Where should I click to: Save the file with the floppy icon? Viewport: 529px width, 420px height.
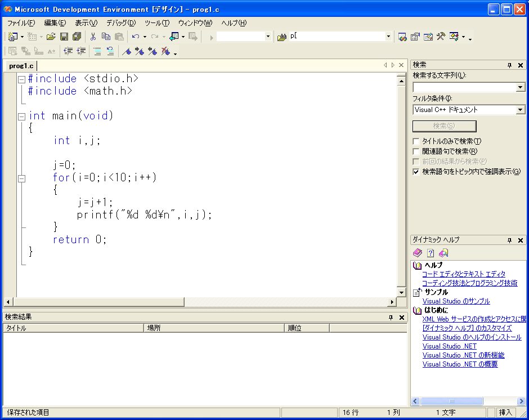pyautogui.click(x=64, y=37)
